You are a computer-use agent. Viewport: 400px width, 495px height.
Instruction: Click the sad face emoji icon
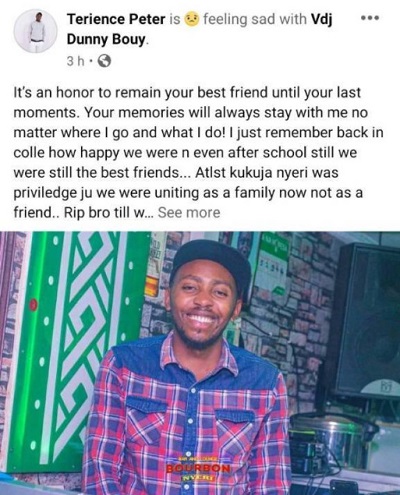pyautogui.click(x=191, y=19)
